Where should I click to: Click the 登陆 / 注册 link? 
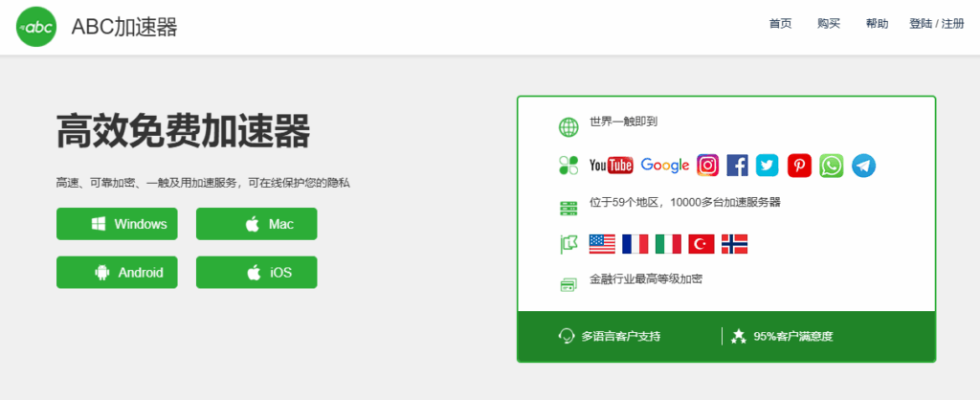click(936, 24)
